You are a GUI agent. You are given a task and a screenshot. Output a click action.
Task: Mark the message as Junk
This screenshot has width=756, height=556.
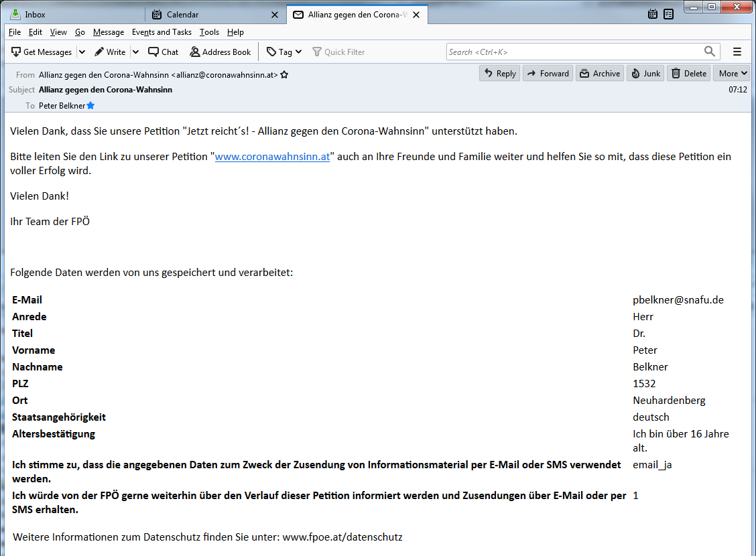click(x=645, y=74)
